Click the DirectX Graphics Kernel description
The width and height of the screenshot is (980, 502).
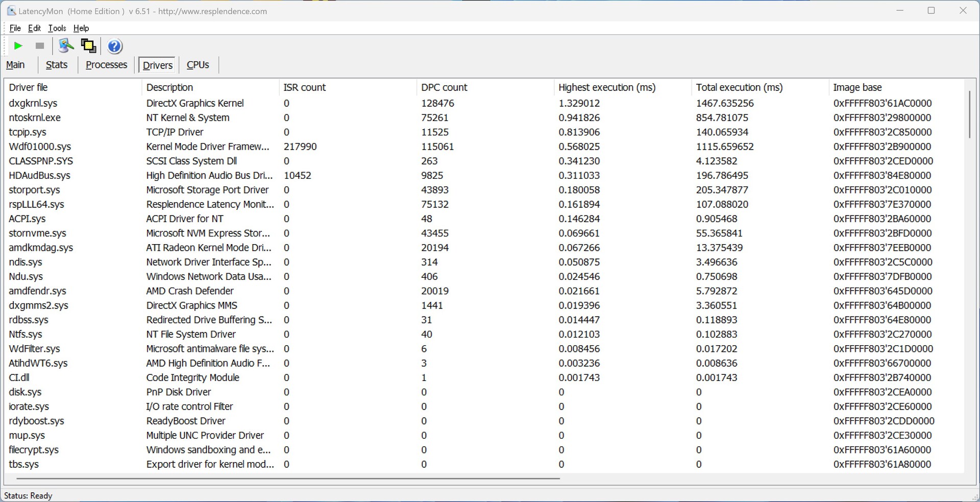(195, 103)
